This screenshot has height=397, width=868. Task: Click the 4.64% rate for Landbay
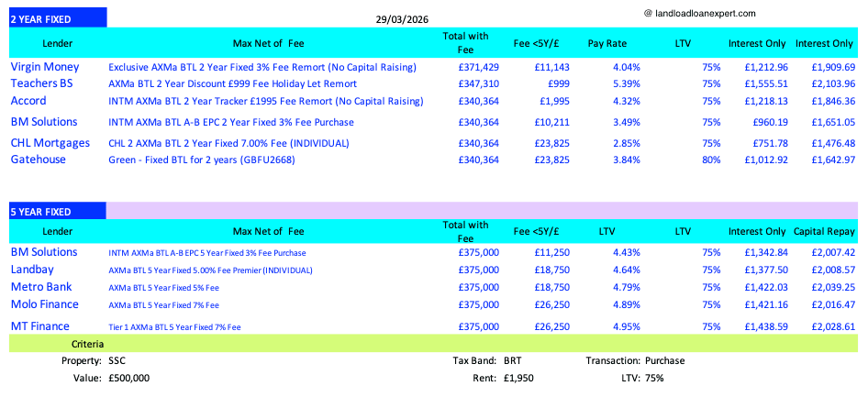[628, 270]
